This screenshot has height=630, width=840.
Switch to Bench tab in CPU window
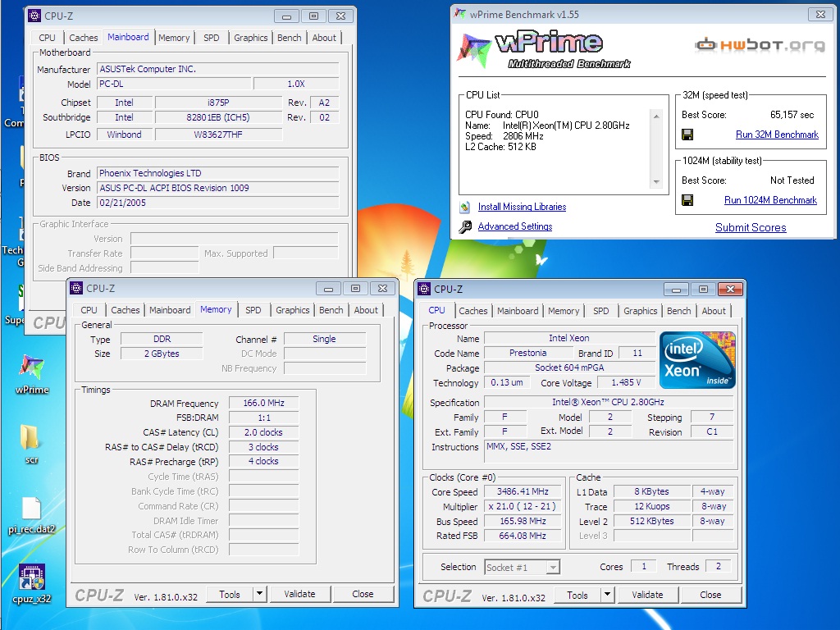click(x=678, y=311)
